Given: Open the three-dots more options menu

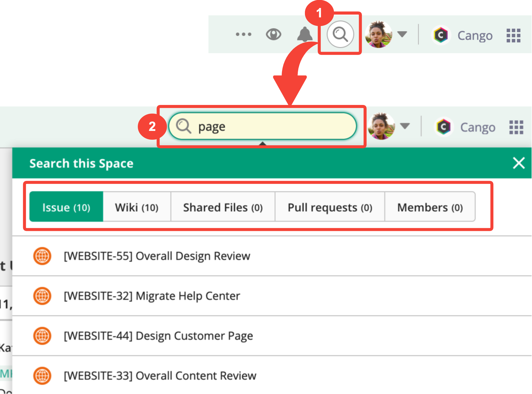Looking at the screenshot, I should point(244,34).
